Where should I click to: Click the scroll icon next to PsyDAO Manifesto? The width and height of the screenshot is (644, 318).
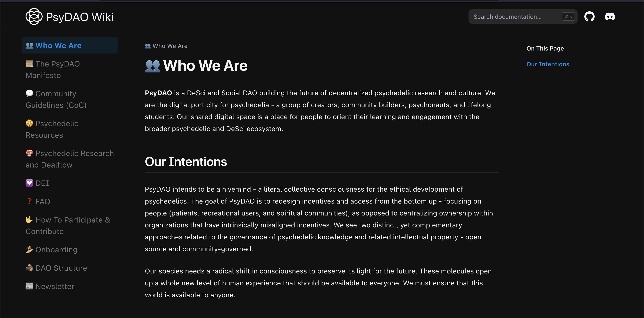click(x=30, y=64)
